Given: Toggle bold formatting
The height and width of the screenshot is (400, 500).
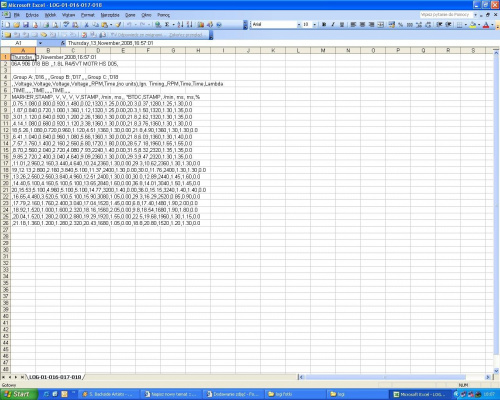Looking at the screenshot, I should (324, 25).
